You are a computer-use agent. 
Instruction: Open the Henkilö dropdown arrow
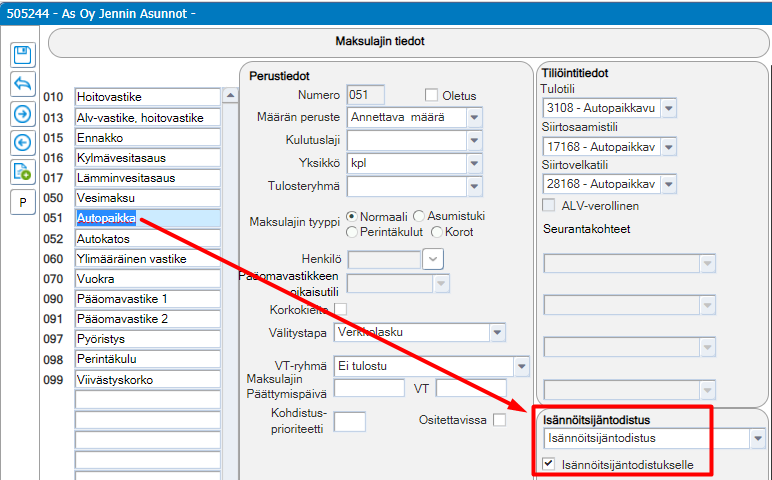(433, 259)
